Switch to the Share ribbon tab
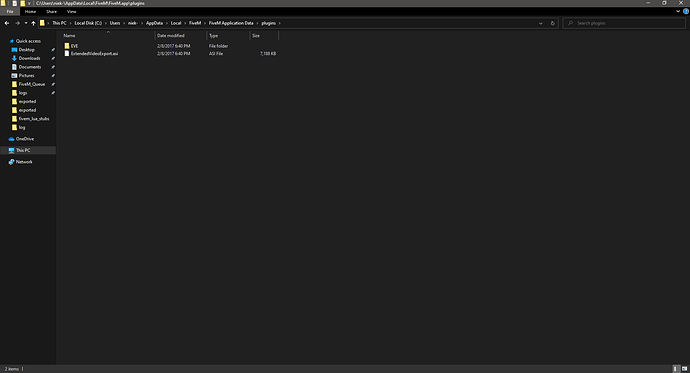Image resolution: width=690 pixels, height=373 pixels. [x=51, y=11]
